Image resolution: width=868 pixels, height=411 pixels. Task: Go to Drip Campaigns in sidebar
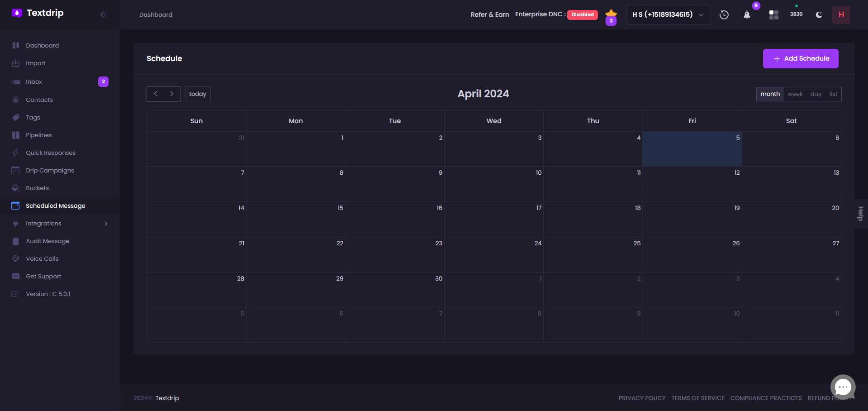point(50,171)
